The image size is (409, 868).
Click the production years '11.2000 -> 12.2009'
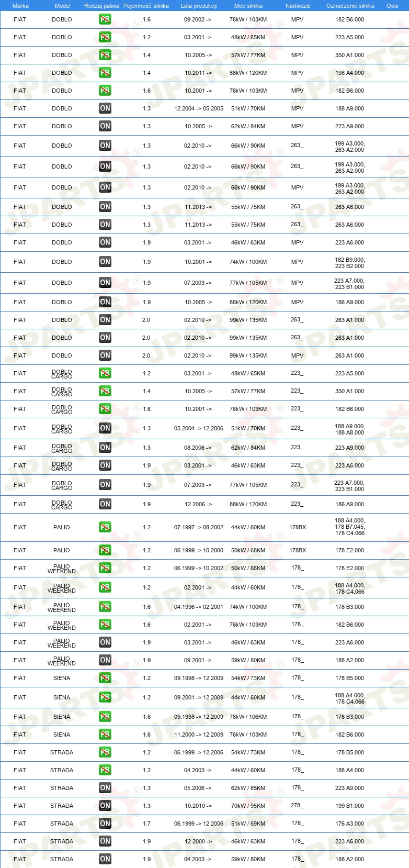click(199, 735)
